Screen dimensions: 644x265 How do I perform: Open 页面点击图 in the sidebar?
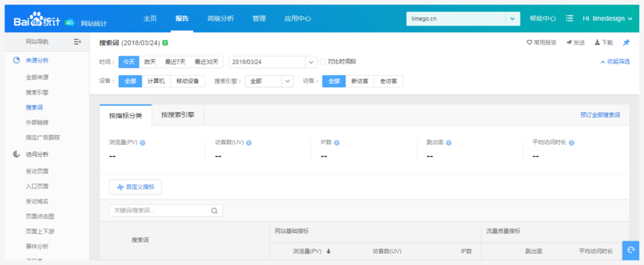pos(40,216)
